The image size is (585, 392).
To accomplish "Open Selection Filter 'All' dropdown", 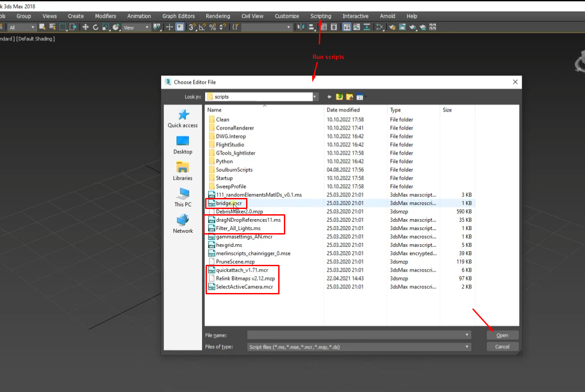I will click(x=22, y=27).
